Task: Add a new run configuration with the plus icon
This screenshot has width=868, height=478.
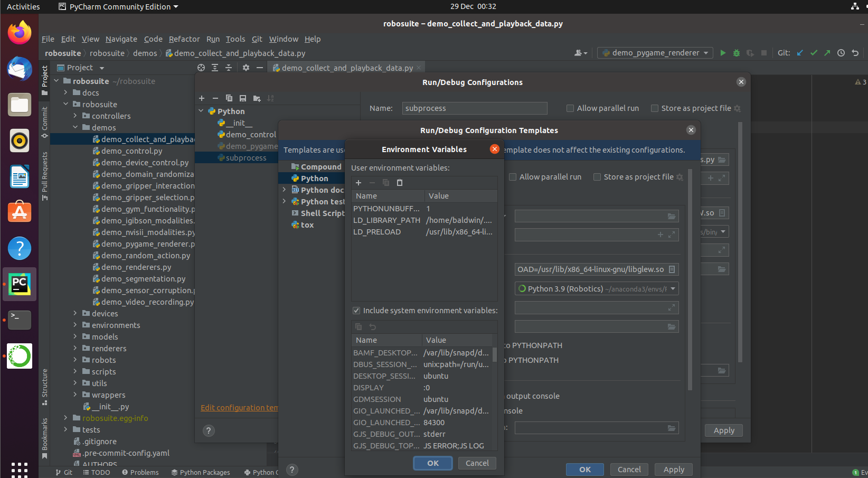Action: tap(201, 98)
